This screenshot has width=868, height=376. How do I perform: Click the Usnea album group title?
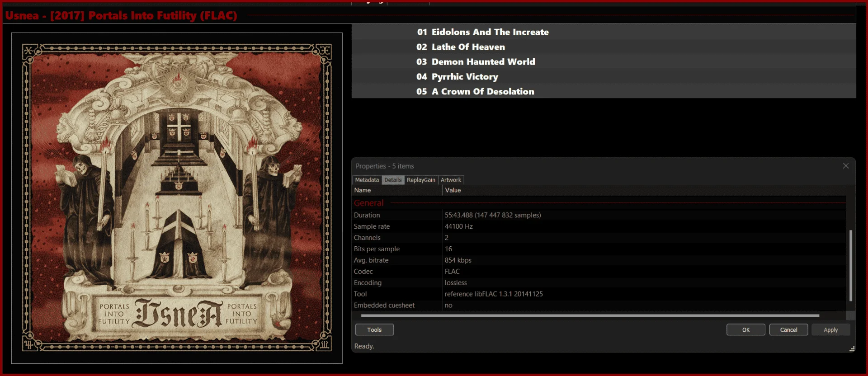(x=121, y=16)
